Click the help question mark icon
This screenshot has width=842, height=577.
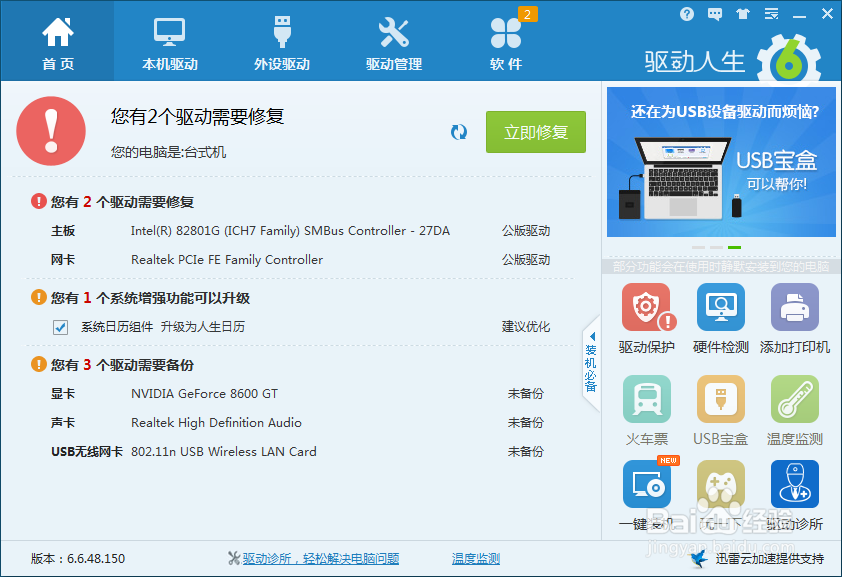coord(686,14)
